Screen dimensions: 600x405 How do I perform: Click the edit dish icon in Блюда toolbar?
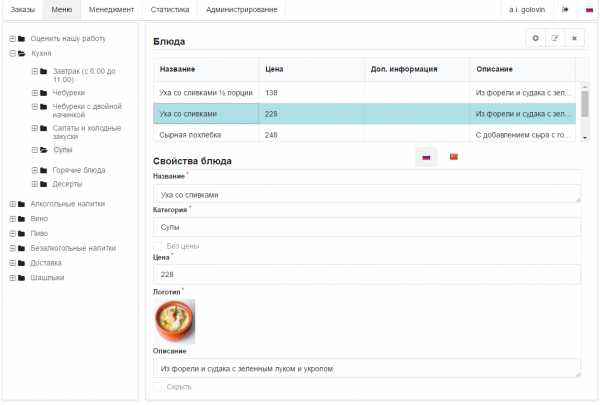(x=555, y=38)
